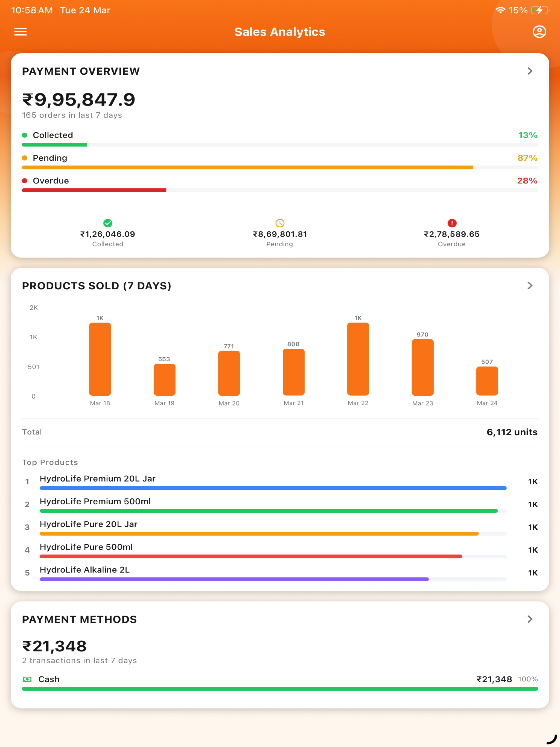This screenshot has width=560, height=747.
Task: Select the Mar 21 bar showing 808
Action: [x=293, y=372]
